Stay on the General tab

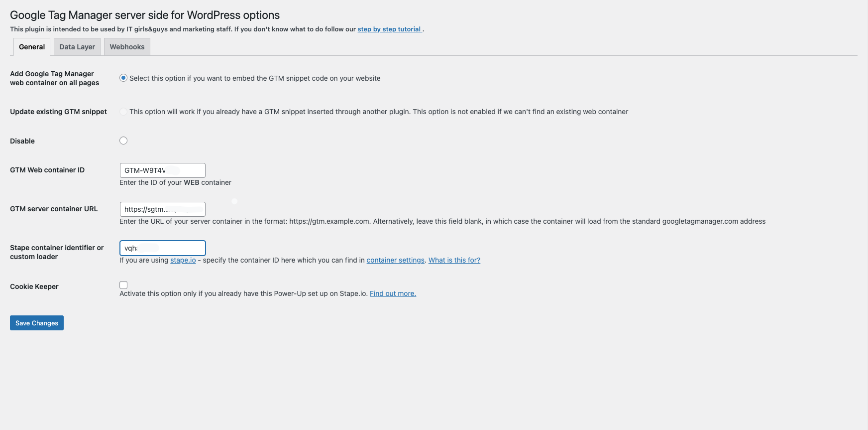(x=31, y=46)
